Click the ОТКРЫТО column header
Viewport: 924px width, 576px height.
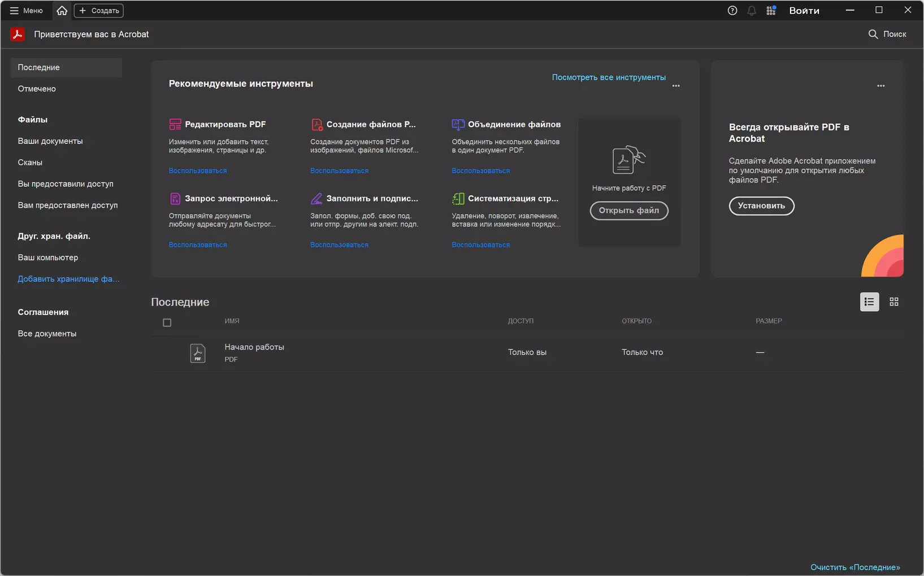pyautogui.click(x=637, y=321)
